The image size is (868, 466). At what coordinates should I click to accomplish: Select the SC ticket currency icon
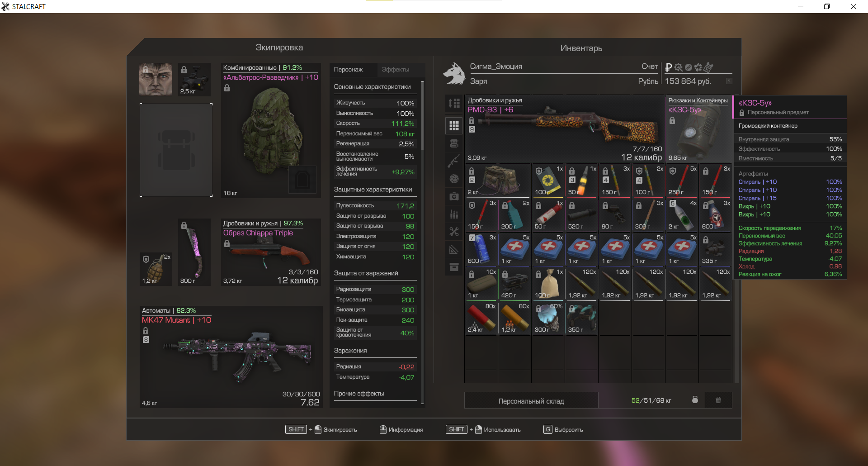pos(708,67)
